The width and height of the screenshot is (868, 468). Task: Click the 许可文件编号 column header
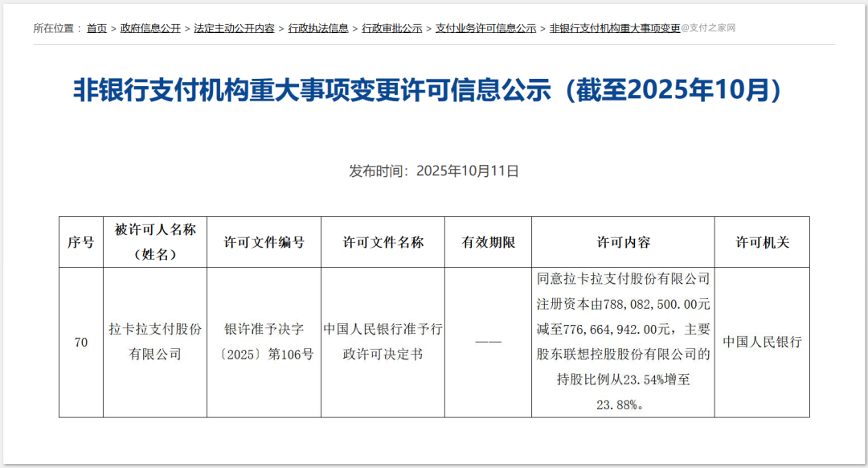coord(264,242)
